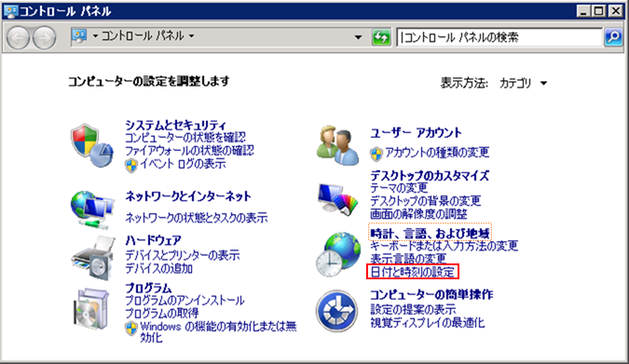Open 画面の解像度の調整 link
629x364 pixels.
pos(418,214)
